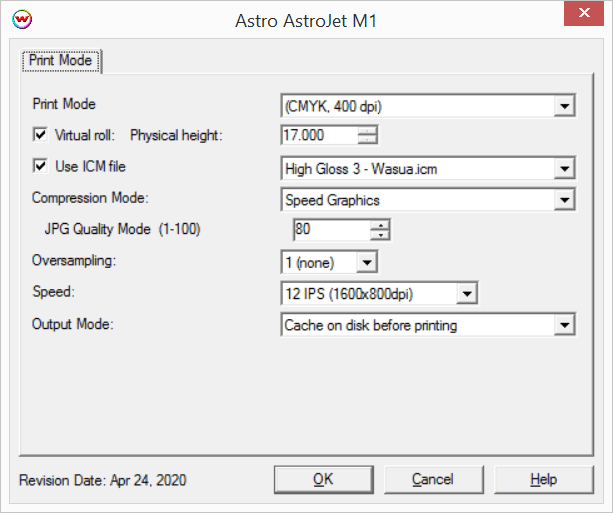Disable the Use ICM file checkbox
This screenshot has height=513, width=613.
tap(40, 166)
